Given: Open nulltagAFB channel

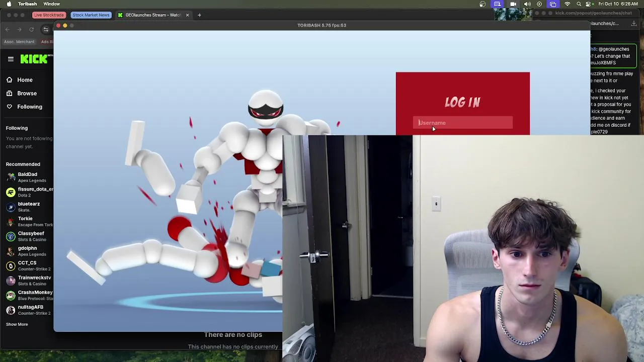Looking at the screenshot, I should click(29, 310).
